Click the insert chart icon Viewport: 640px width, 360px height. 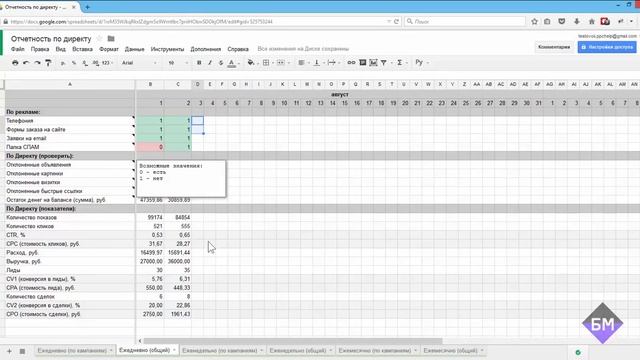pyautogui.click(x=373, y=63)
